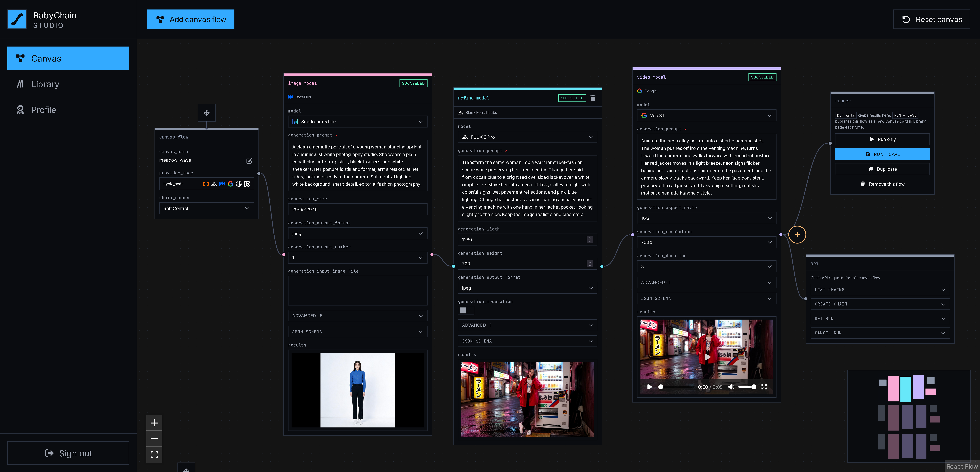Image resolution: width=980 pixels, height=472 pixels.
Task: Expand the GET RUN API section
Action: pyautogui.click(x=880, y=319)
